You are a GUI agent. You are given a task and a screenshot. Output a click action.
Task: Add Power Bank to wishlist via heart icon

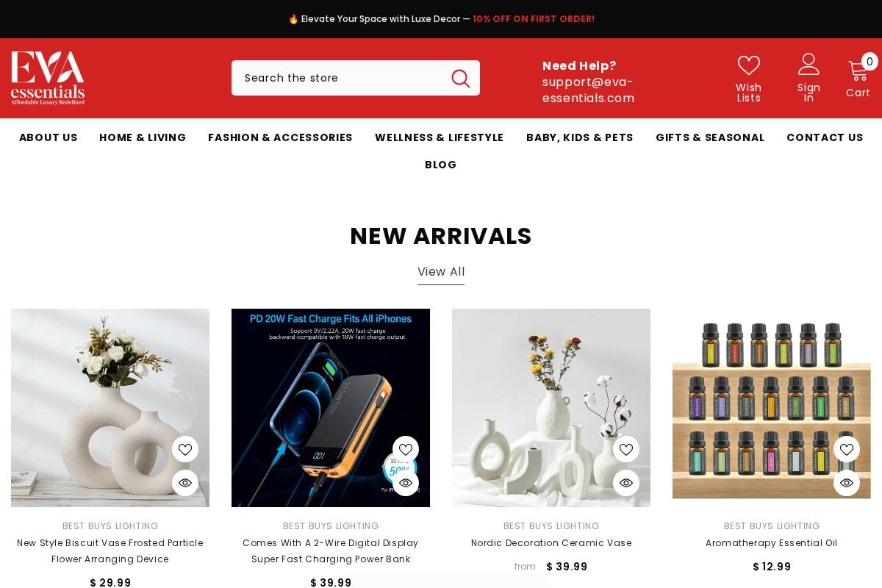pyautogui.click(x=406, y=449)
